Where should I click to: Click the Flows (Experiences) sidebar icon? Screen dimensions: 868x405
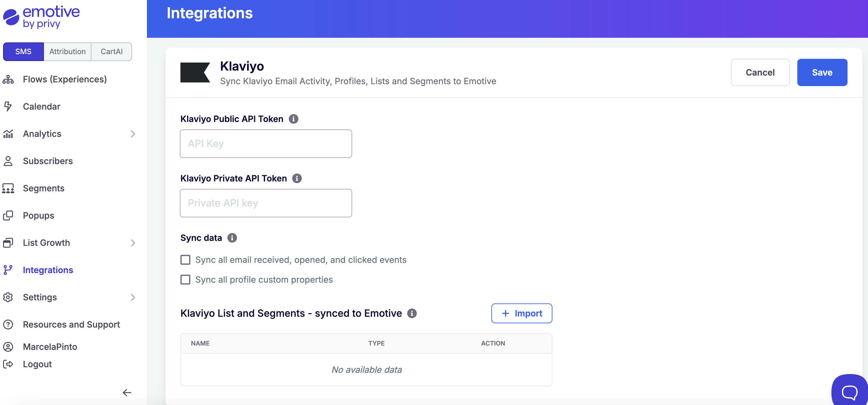pyautogui.click(x=8, y=80)
